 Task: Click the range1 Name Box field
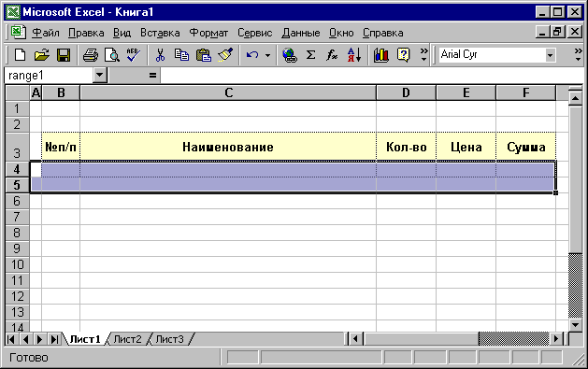pos(49,76)
